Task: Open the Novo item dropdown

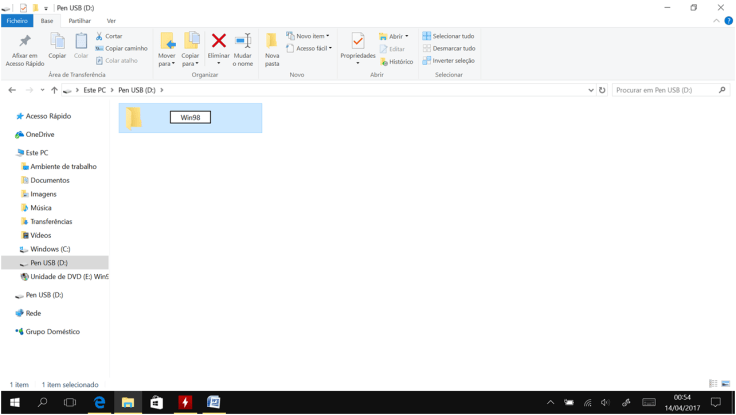Action: (x=308, y=36)
